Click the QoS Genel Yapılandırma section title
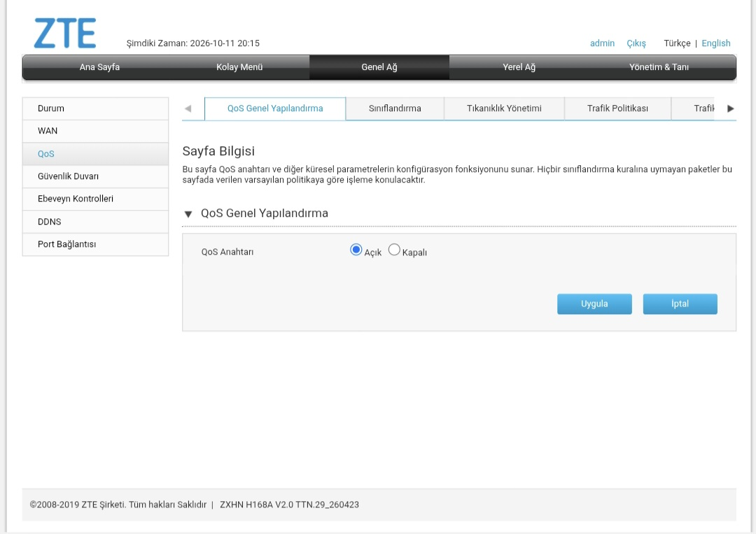The image size is (756, 534). 264,213
